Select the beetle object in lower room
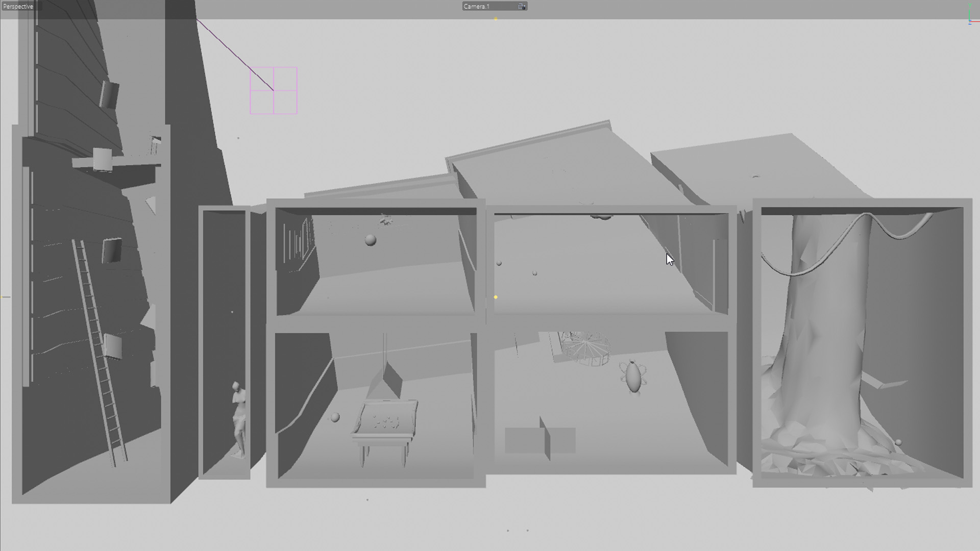This screenshot has width=980, height=551. click(633, 378)
